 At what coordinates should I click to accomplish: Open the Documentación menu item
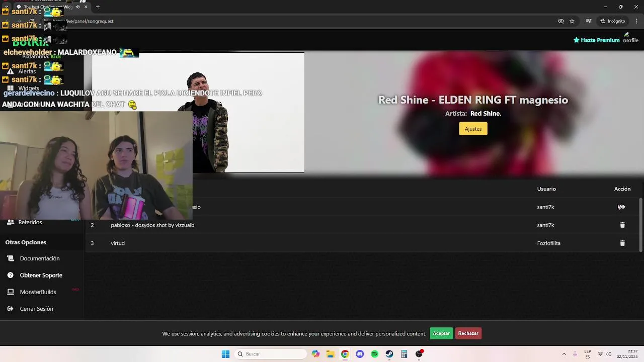[x=40, y=258]
